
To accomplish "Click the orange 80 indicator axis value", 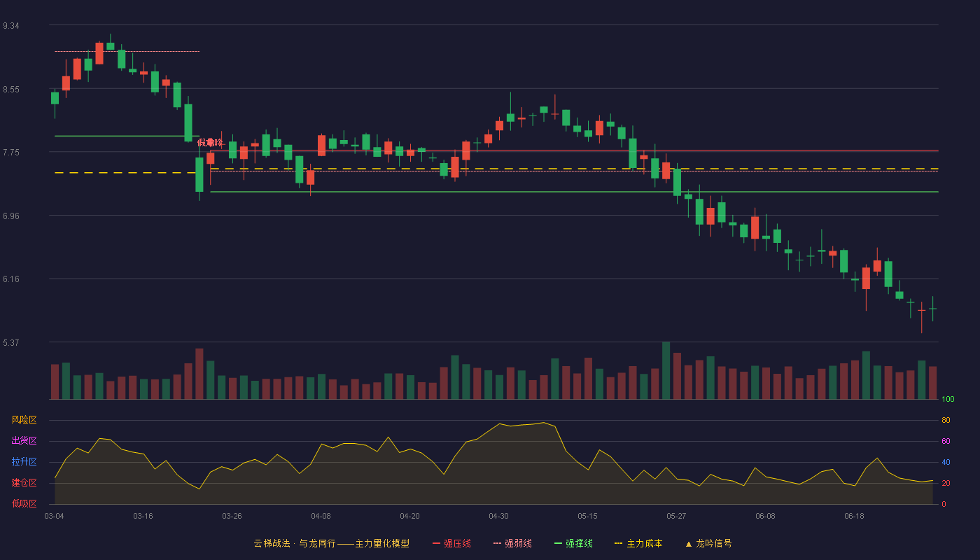I will 946,420.
